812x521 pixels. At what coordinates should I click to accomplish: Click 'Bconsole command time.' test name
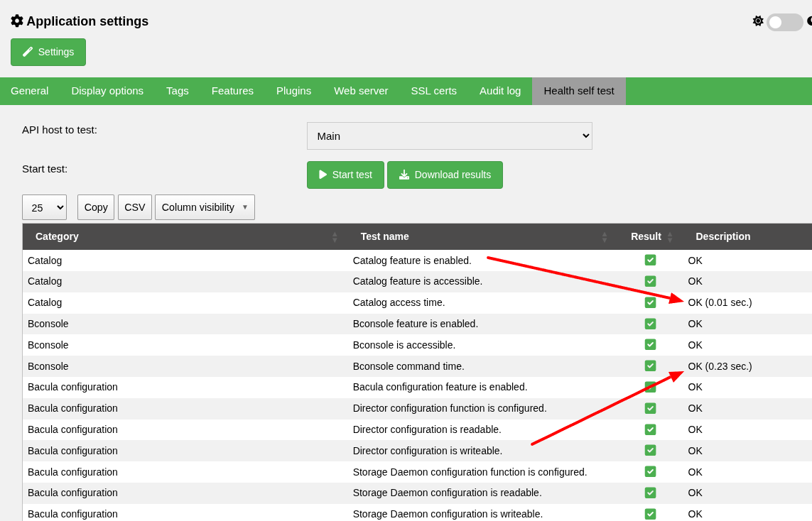tap(408, 366)
